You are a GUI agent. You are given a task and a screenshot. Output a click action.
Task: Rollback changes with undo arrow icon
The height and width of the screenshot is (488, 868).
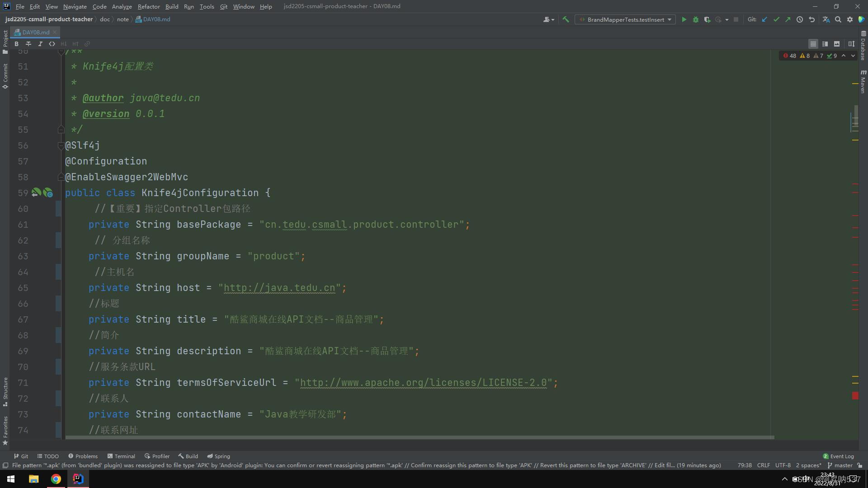pos(811,19)
